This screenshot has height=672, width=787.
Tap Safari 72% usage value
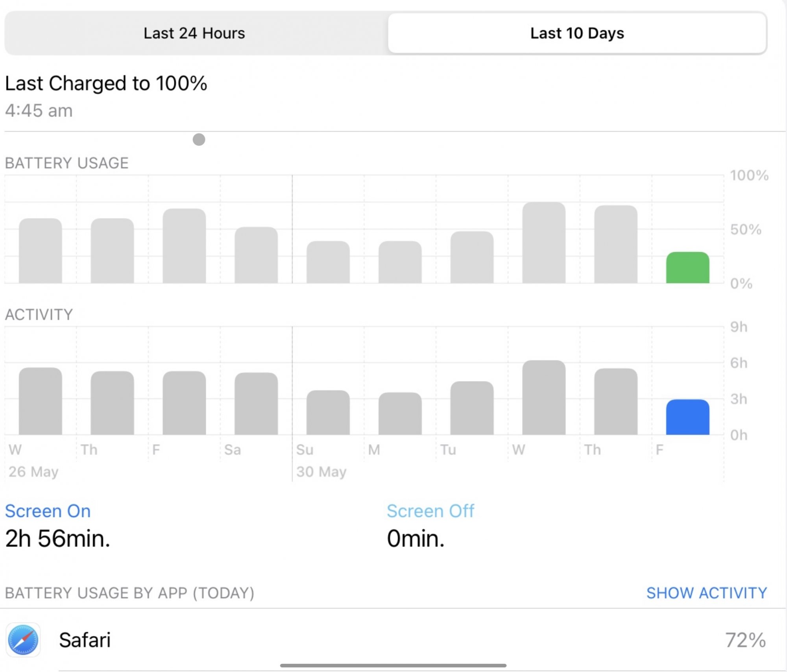(745, 640)
